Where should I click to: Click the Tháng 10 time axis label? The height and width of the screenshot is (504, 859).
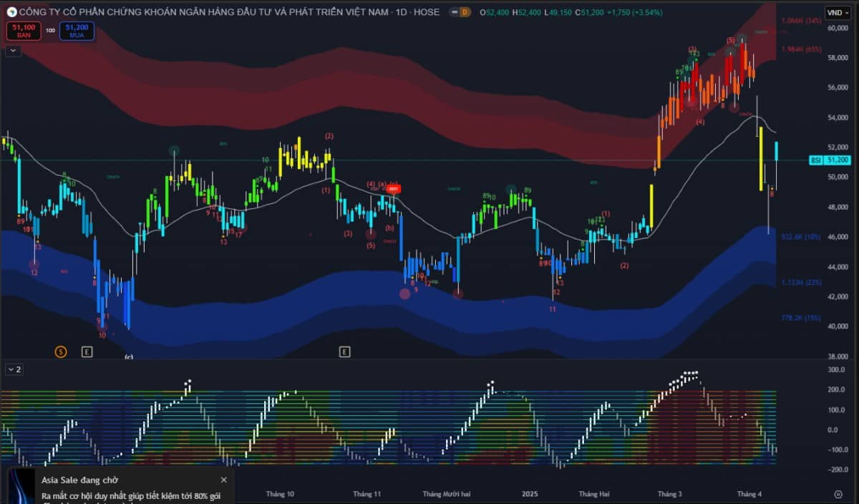(x=280, y=494)
